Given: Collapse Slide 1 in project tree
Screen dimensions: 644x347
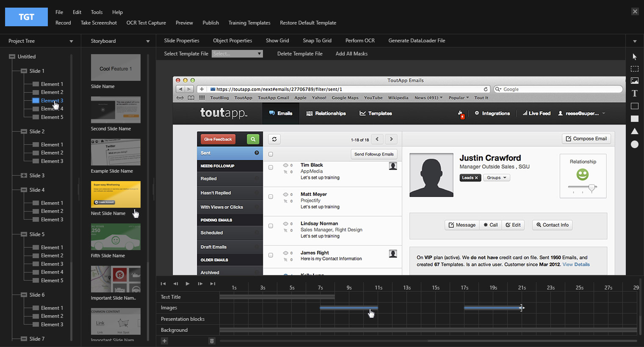Looking at the screenshot, I should [x=24, y=71].
